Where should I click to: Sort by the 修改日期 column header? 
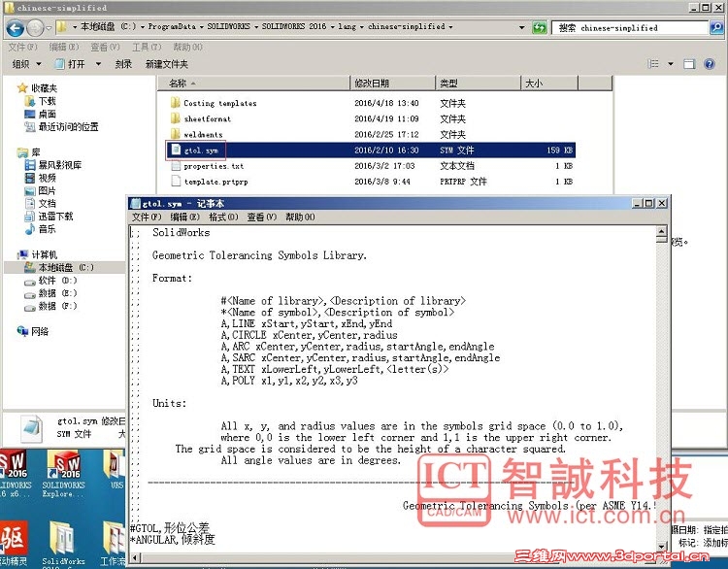click(392, 84)
